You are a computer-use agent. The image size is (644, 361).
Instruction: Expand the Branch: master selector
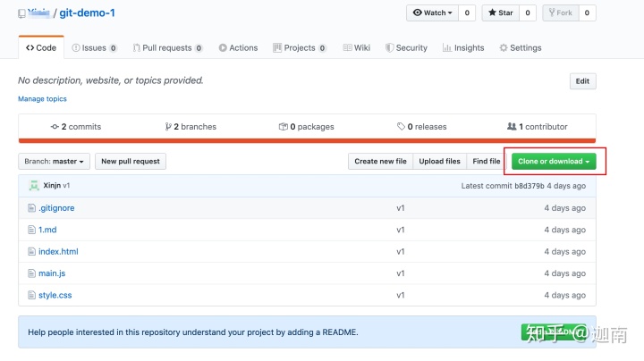55,162
